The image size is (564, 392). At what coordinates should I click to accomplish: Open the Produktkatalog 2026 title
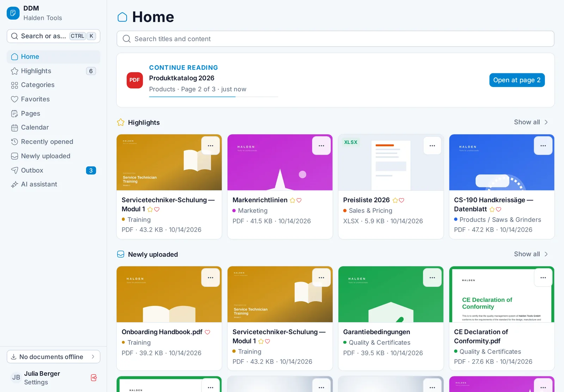(x=182, y=78)
